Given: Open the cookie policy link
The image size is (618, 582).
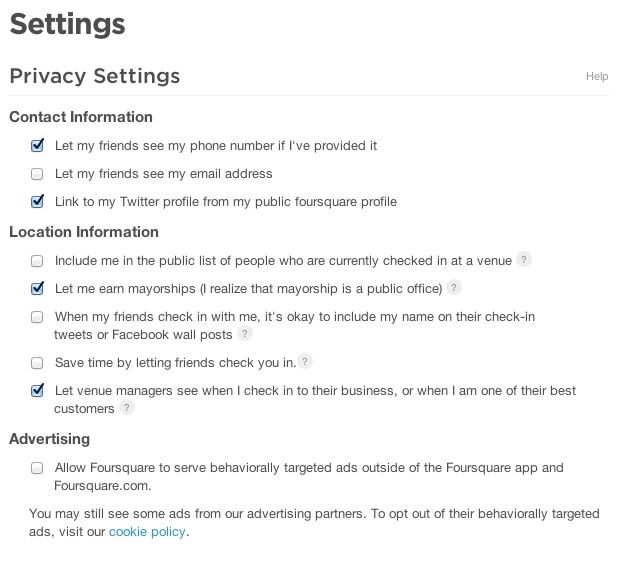Looking at the screenshot, I should click(147, 532).
